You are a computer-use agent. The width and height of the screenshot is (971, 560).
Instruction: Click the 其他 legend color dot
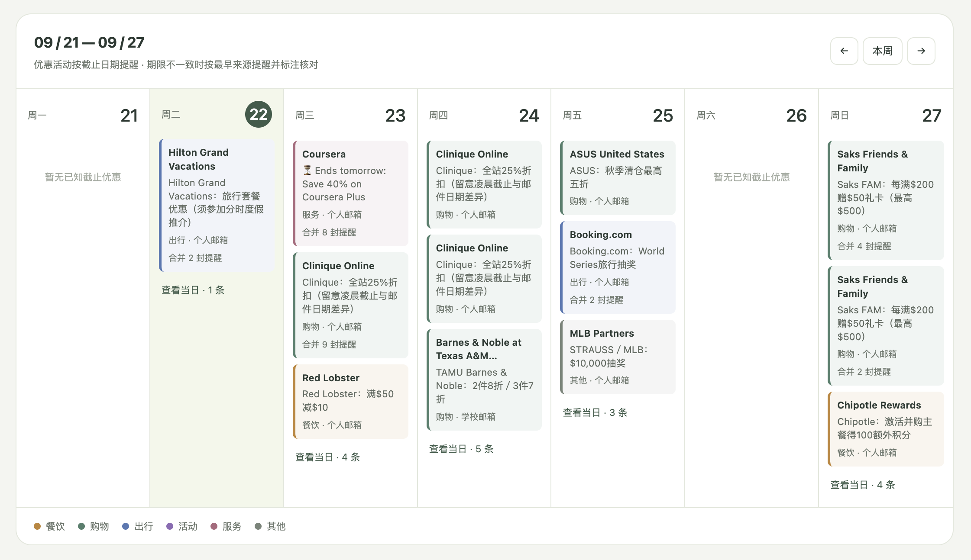[x=258, y=526]
